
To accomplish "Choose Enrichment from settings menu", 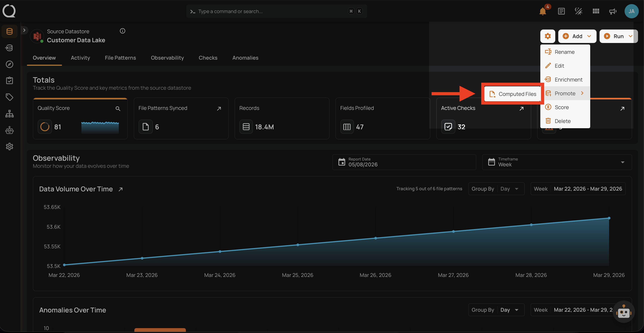I will (565, 80).
